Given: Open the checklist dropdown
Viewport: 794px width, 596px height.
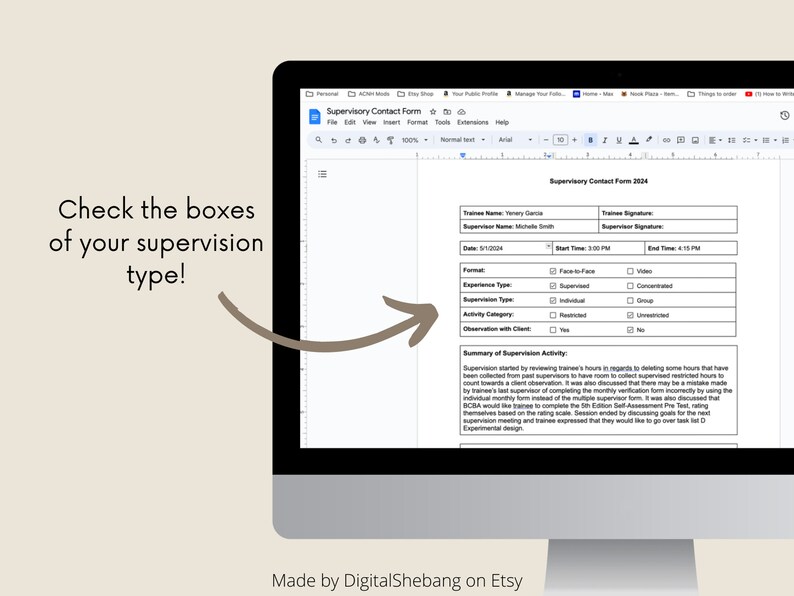Looking at the screenshot, I should tap(756, 140).
